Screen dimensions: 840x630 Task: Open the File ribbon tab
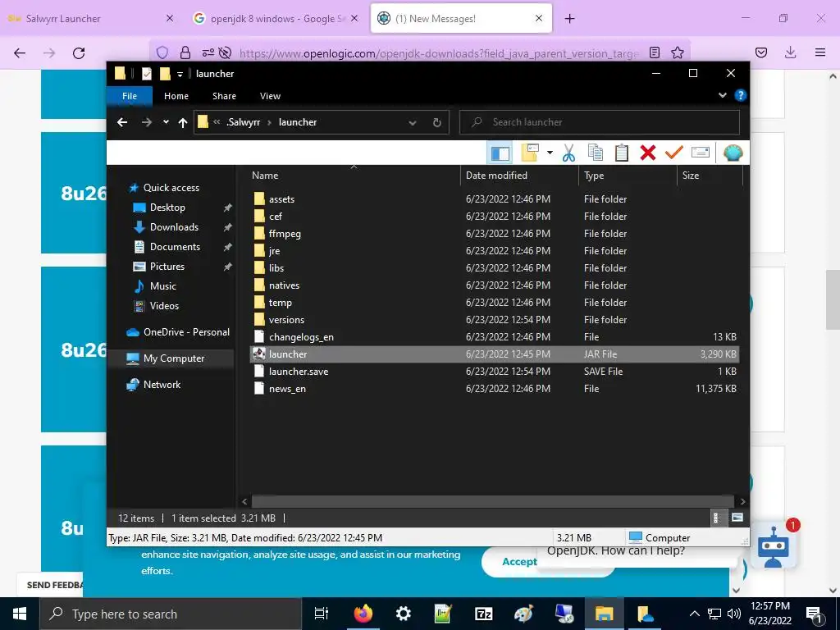pos(130,96)
